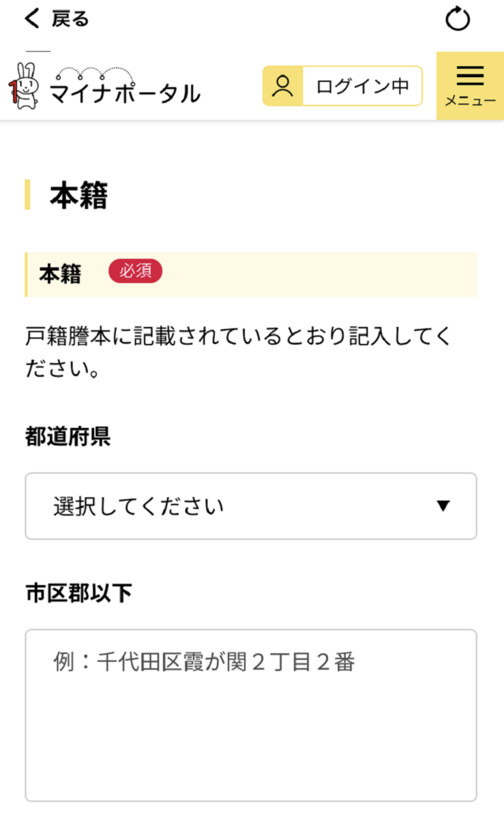This screenshot has height=819, width=504.
Task: Click the red 必須 required badge
Action: point(135,272)
